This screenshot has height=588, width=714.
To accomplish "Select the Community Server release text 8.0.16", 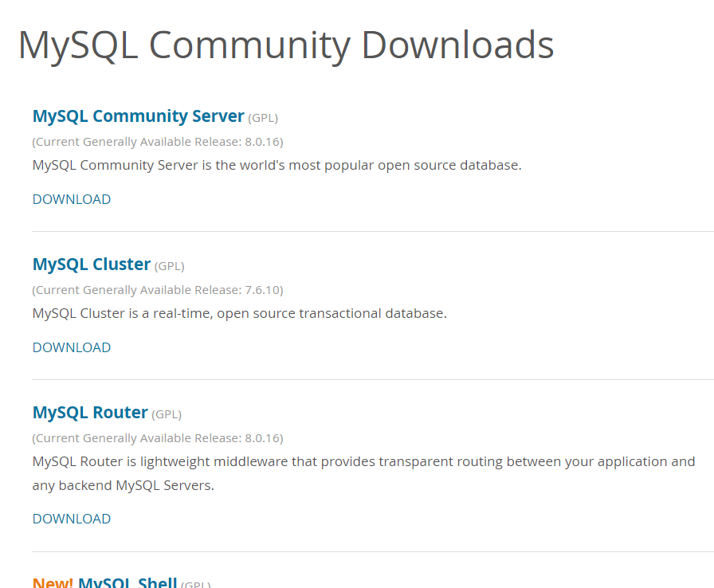I will pyautogui.click(x=262, y=142).
